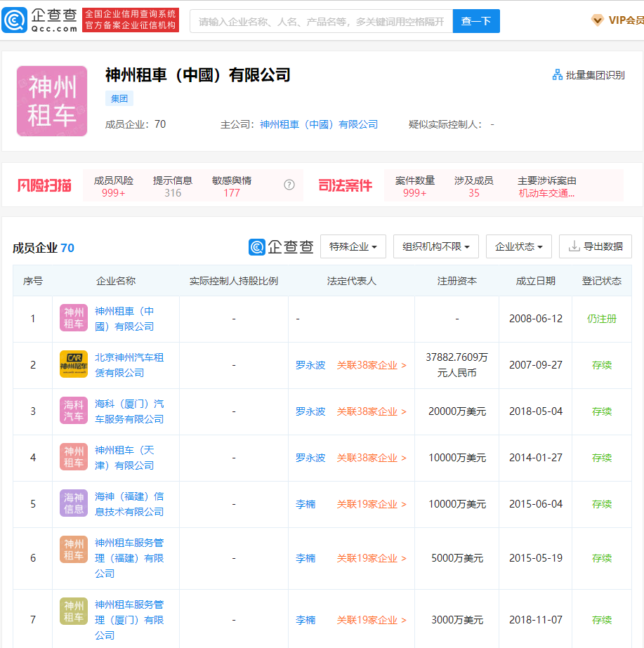Open 提示信息 316 details
The height and width of the screenshot is (648, 644).
(172, 186)
